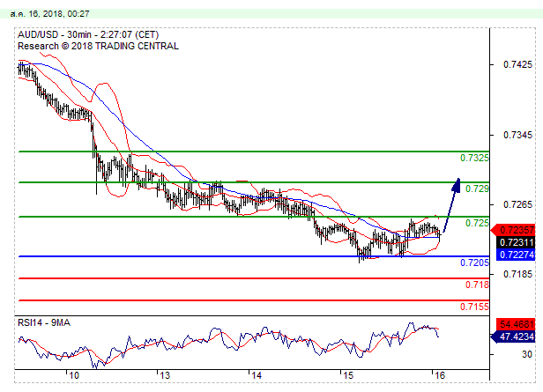Click the 0.7345 price axis label
Viewport: 543px width, 392px height.
(517, 135)
